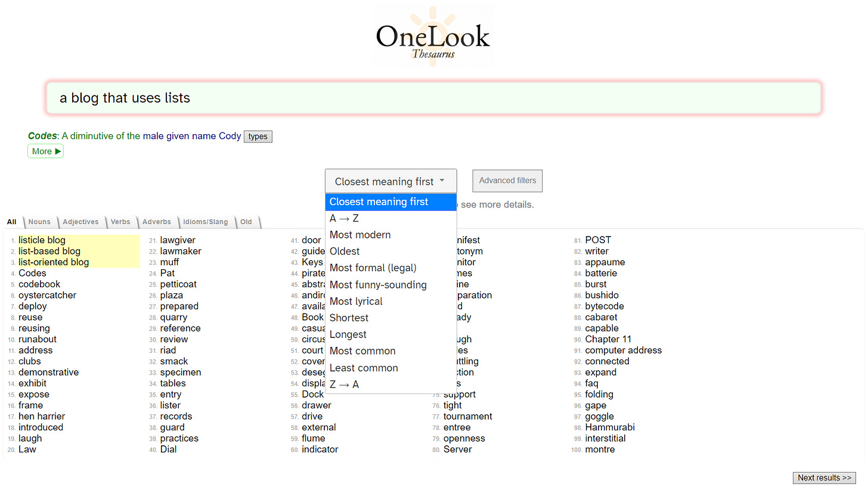The image size is (868, 490).
Task: Choose 'Least common' sort option
Action: tap(390, 368)
